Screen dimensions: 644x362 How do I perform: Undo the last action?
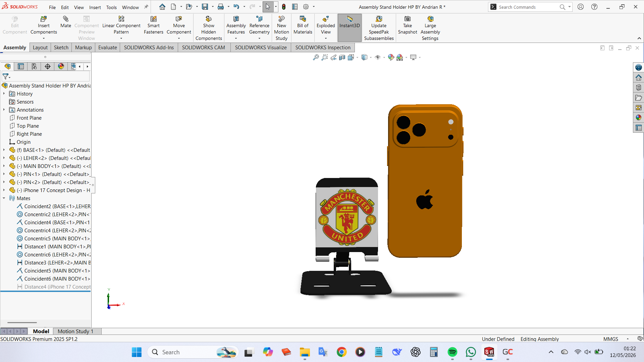coord(236,7)
